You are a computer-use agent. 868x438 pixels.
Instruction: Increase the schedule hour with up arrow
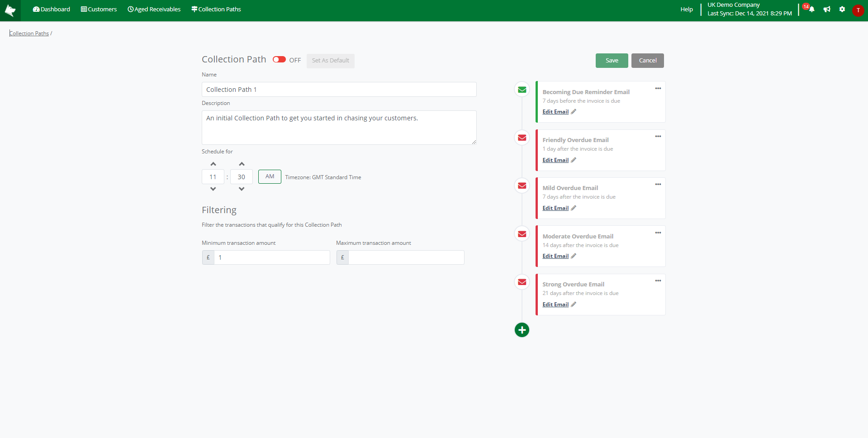pos(213,164)
